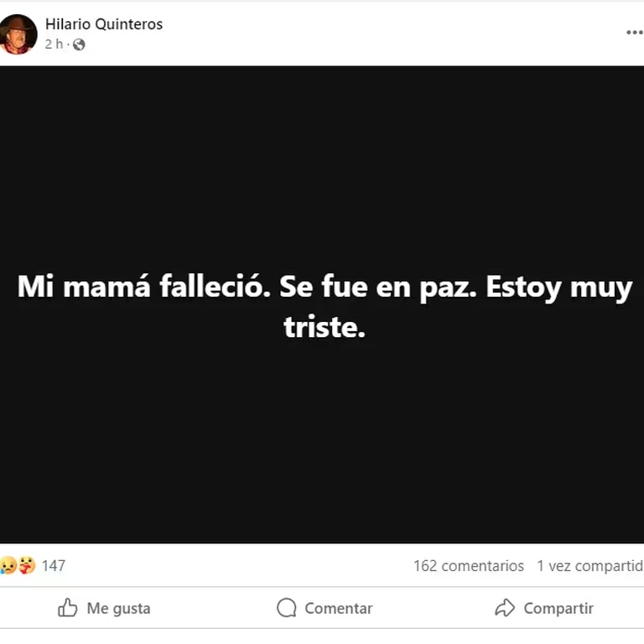This screenshot has height=644, width=644.
Task: Select the Comentar button text
Action: pos(339,608)
